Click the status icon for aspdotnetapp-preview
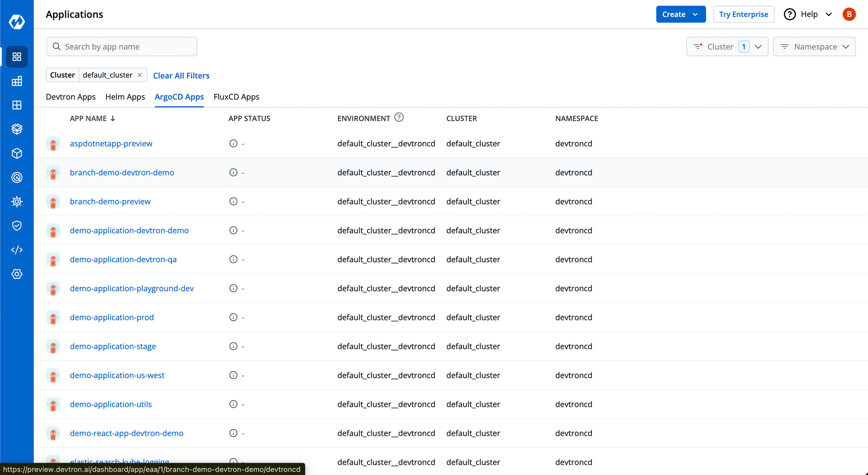Image resolution: width=868 pixels, height=475 pixels. coord(233,143)
